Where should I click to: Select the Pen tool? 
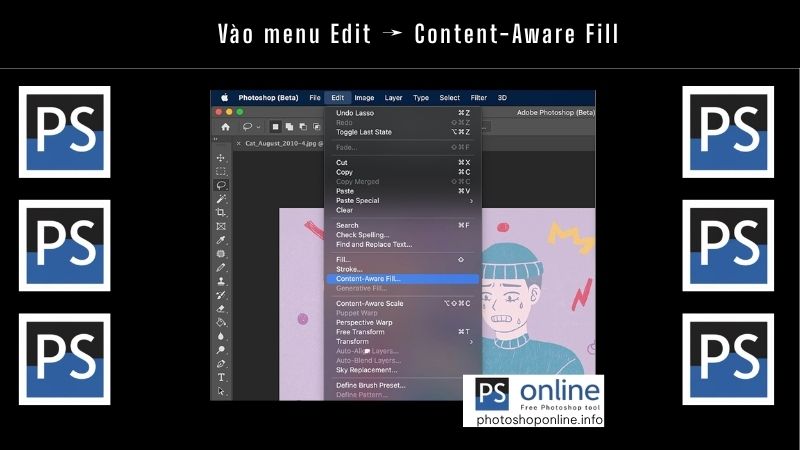[x=221, y=364]
